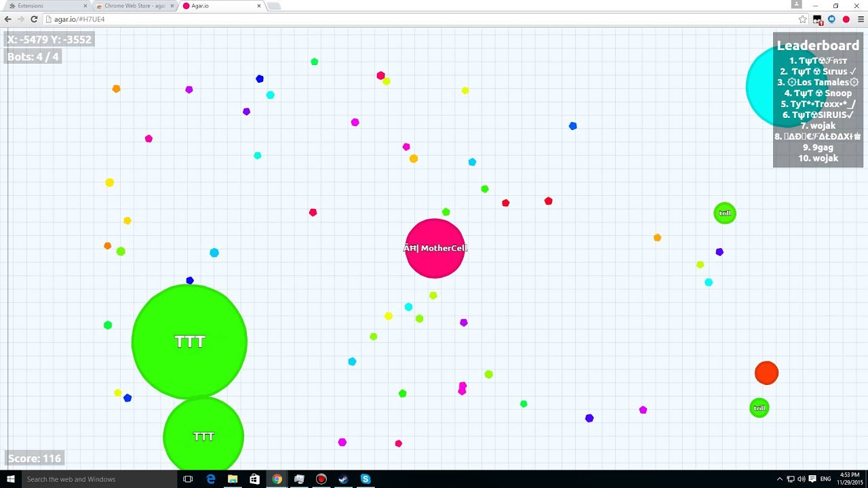Click the blue round extension icon in Chrome toolbar
Screen dimensions: 868x488
[x=831, y=19]
